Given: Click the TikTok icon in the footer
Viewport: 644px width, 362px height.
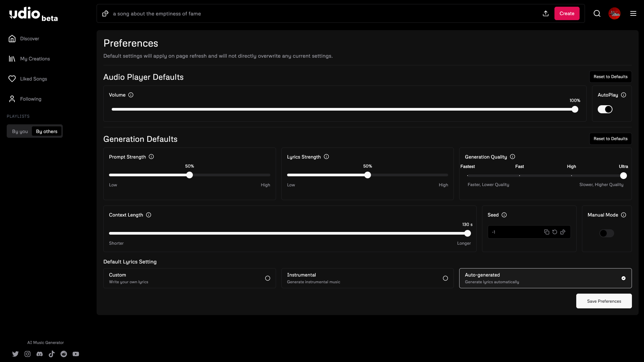Looking at the screenshot, I should pyautogui.click(x=52, y=354).
